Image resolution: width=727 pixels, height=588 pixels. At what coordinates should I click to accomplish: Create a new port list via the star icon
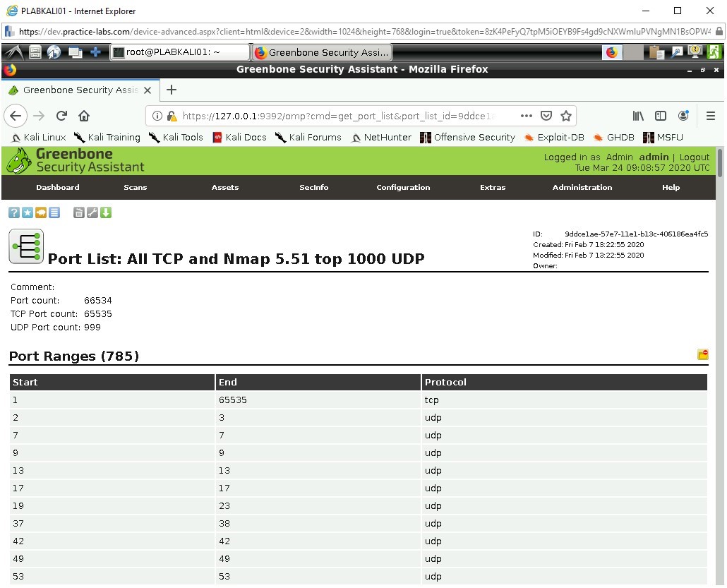28,212
